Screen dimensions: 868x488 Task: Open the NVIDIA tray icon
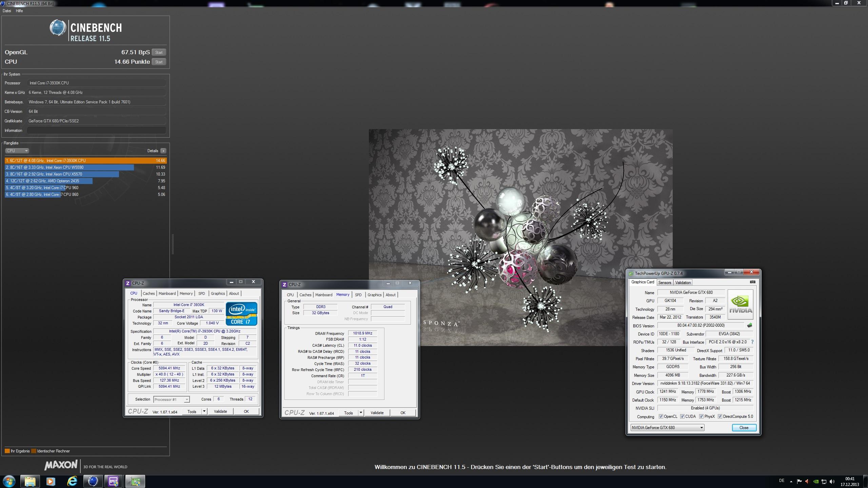point(816,482)
